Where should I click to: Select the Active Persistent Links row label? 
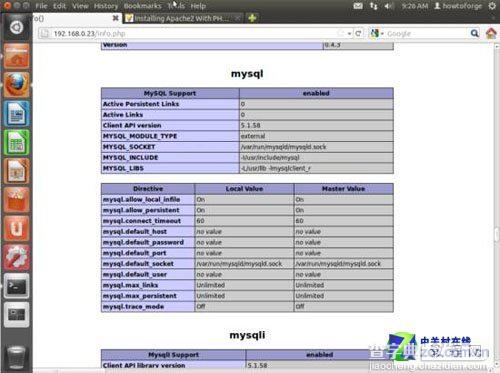141,104
